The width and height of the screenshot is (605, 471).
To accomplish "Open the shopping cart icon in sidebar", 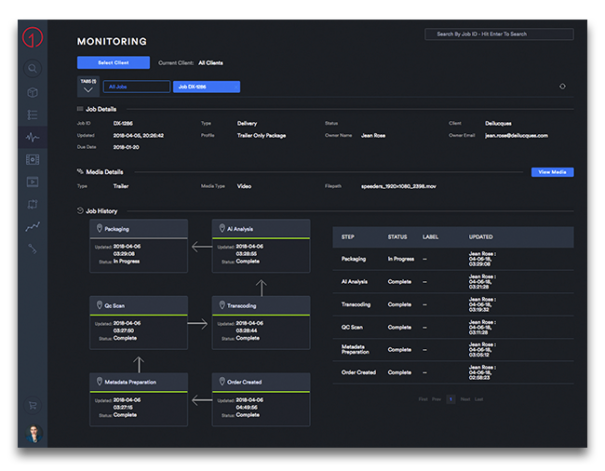I will [x=32, y=405].
